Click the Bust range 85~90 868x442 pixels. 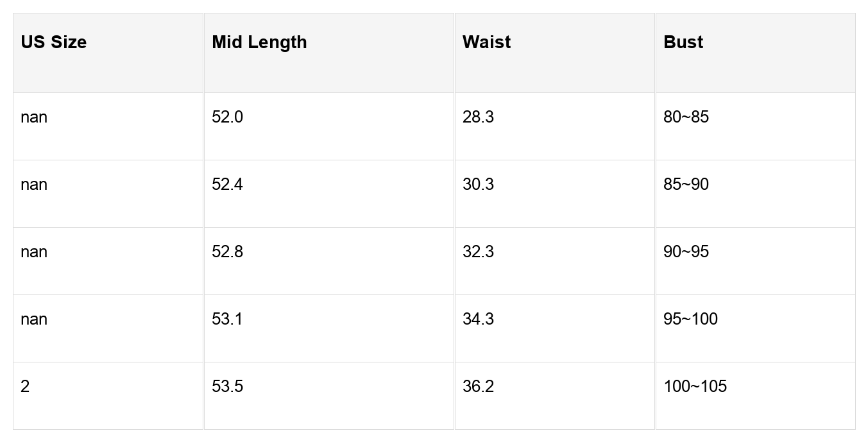pyautogui.click(x=686, y=185)
